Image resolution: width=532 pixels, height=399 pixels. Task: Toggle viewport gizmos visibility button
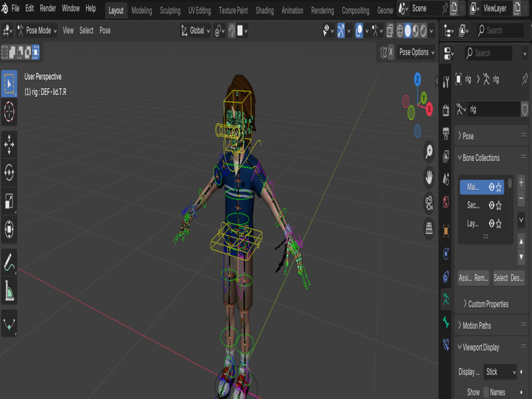(x=341, y=30)
